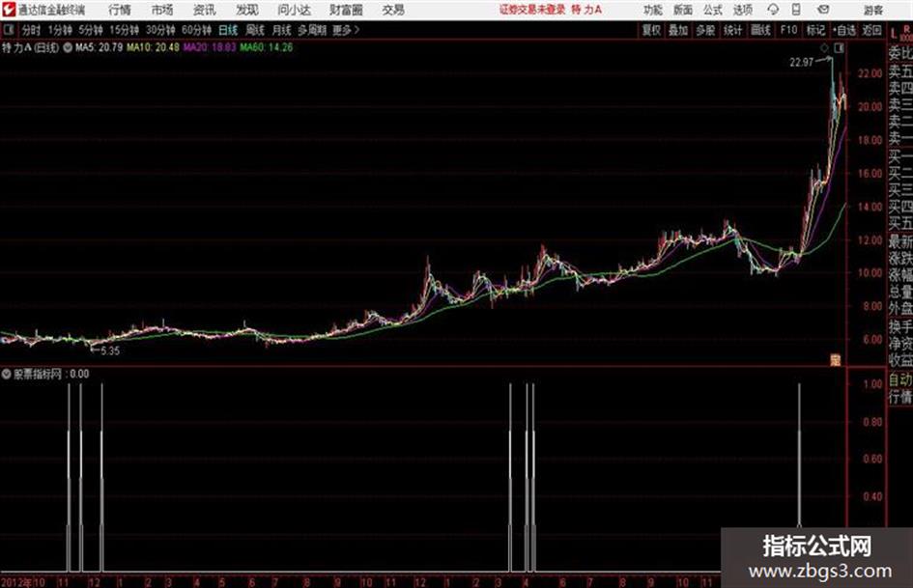Open the 发现 menu
The height and width of the screenshot is (588, 913).
click(x=247, y=10)
